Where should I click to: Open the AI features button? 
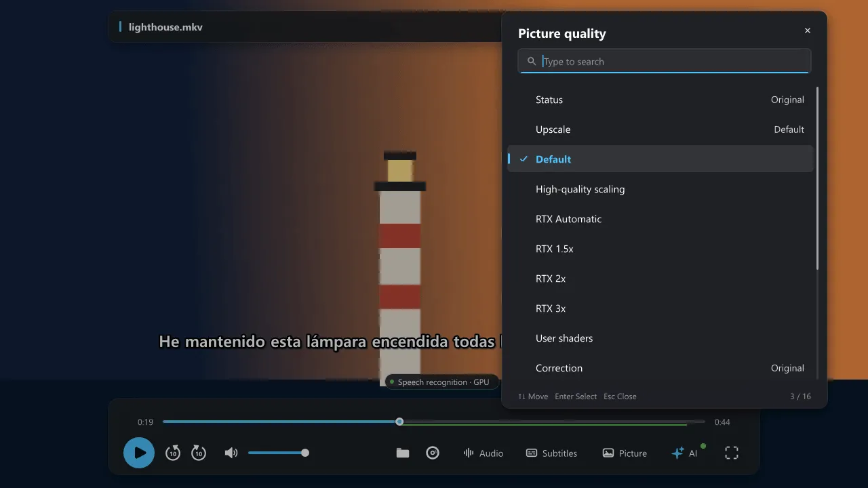(684, 453)
